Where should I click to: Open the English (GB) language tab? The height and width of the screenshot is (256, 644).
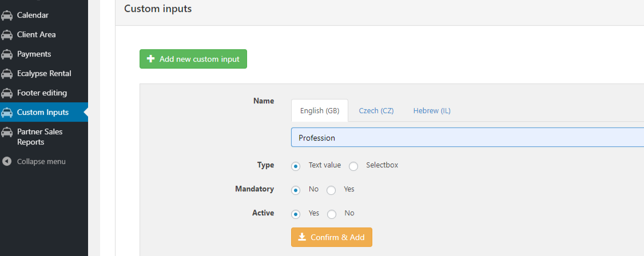[x=320, y=111]
